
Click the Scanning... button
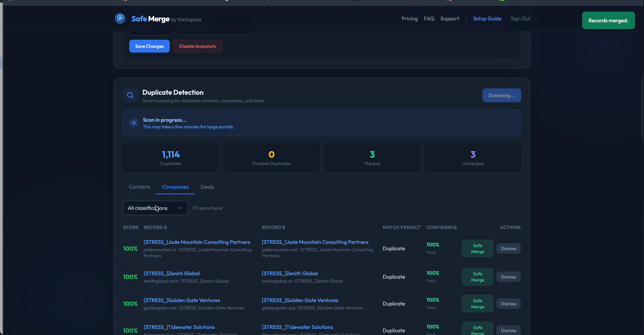(502, 95)
